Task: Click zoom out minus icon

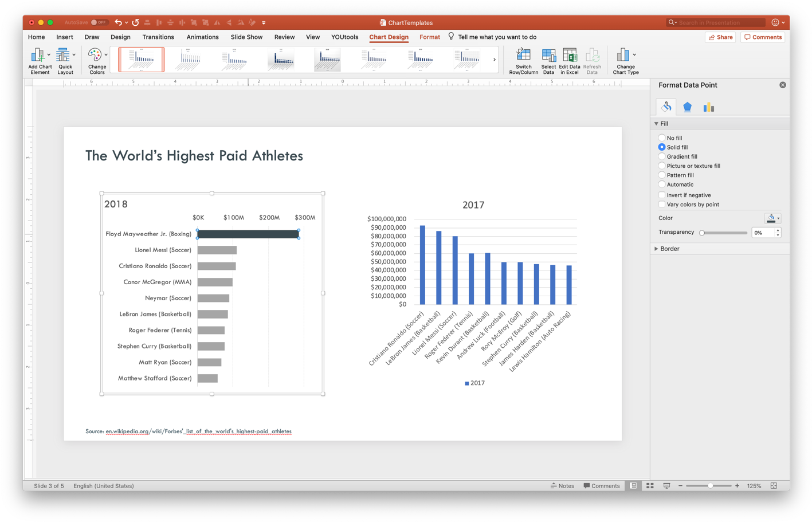Action: pos(680,486)
